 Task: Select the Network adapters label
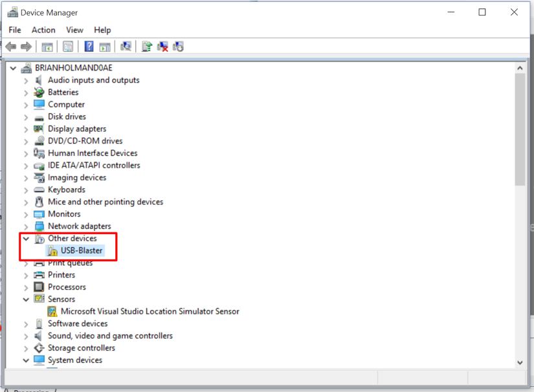click(x=80, y=226)
